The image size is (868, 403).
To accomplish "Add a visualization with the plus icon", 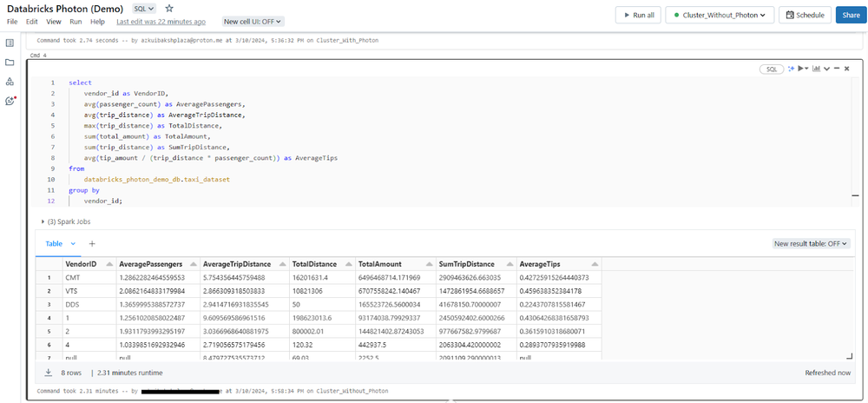I will tap(92, 243).
